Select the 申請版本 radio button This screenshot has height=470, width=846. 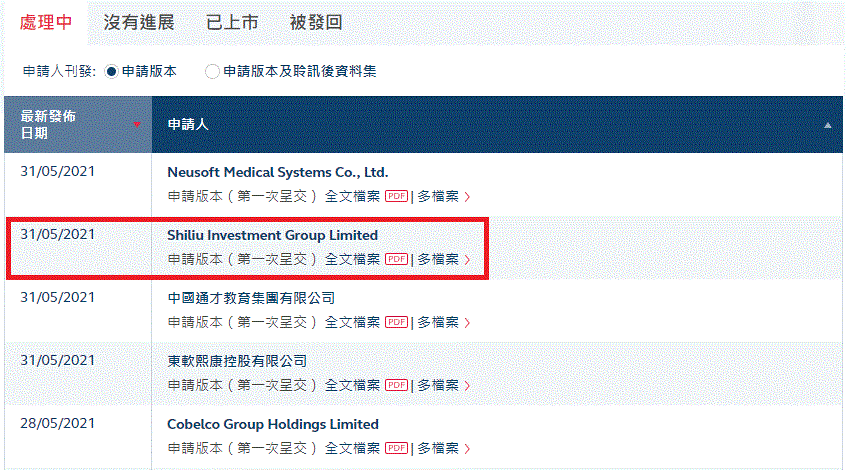point(111,71)
